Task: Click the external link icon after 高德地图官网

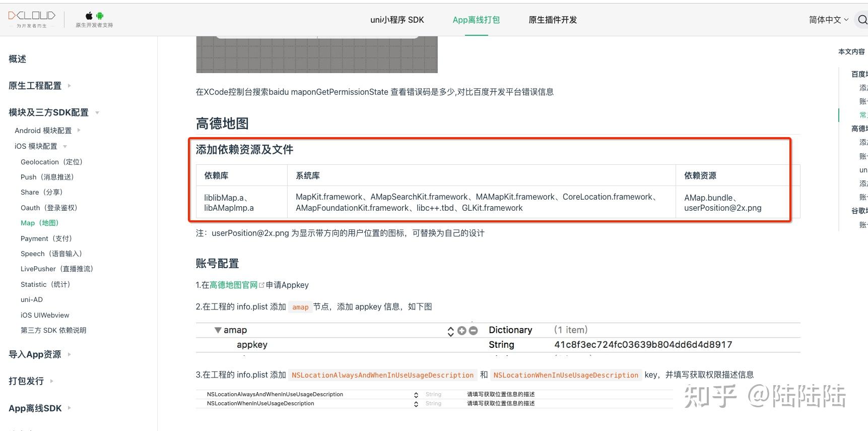Action: click(x=261, y=285)
